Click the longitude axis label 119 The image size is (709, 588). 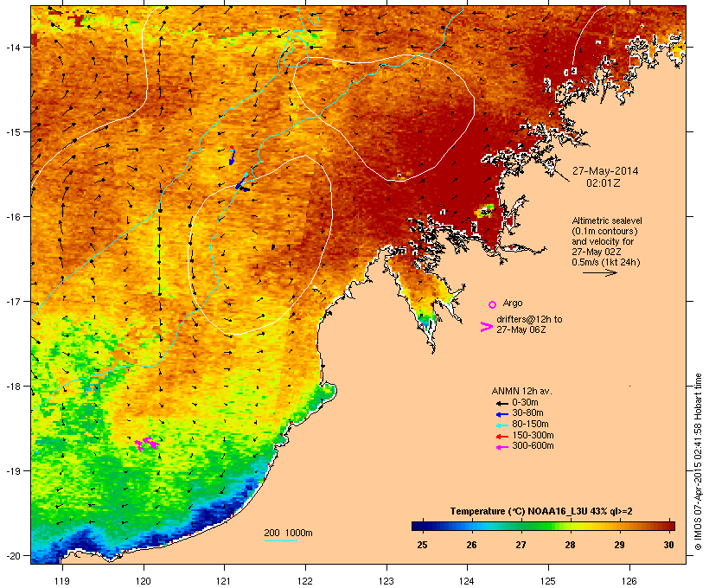point(62,580)
